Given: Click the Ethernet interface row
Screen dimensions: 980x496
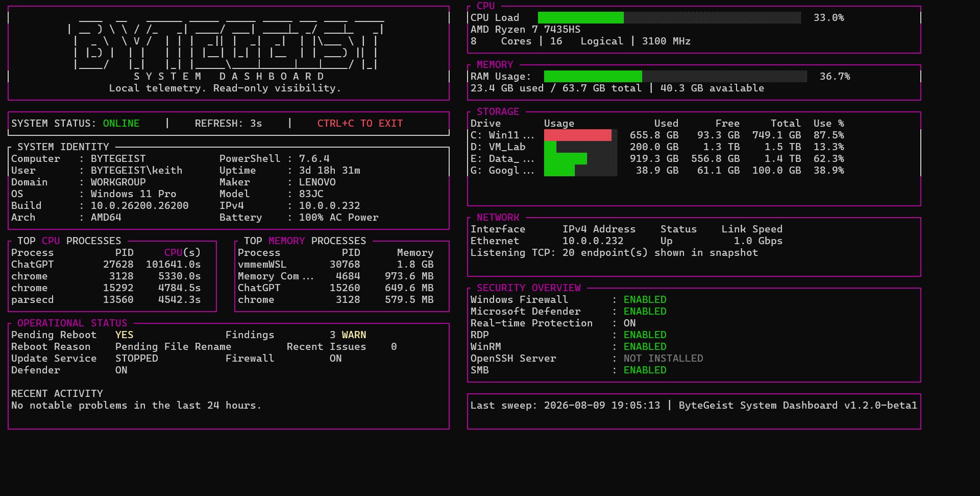Looking at the screenshot, I should 627,241.
